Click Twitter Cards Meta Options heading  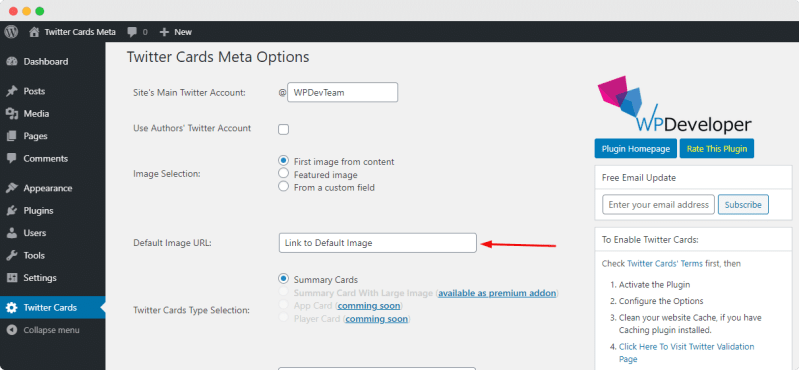click(x=218, y=57)
